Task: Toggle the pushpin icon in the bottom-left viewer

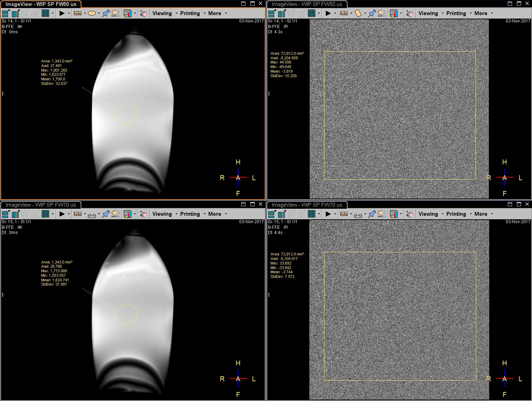Action: point(106,214)
